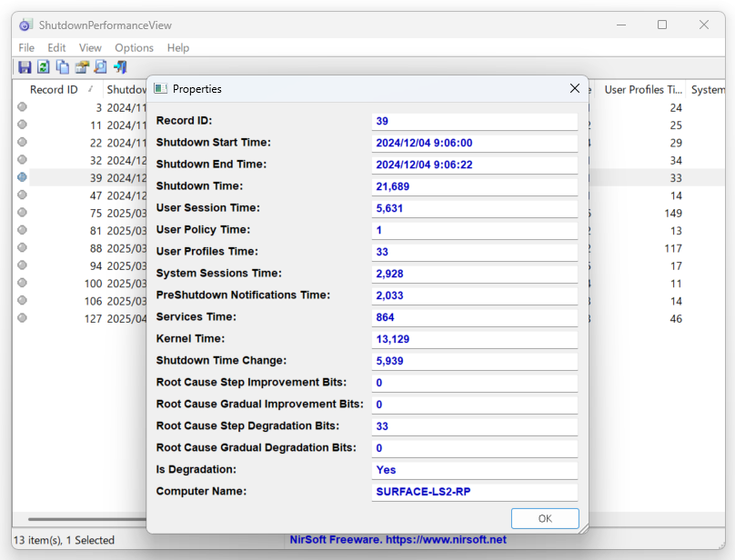Click the Root Cause Gradual Degradation Bits field

click(x=474, y=448)
